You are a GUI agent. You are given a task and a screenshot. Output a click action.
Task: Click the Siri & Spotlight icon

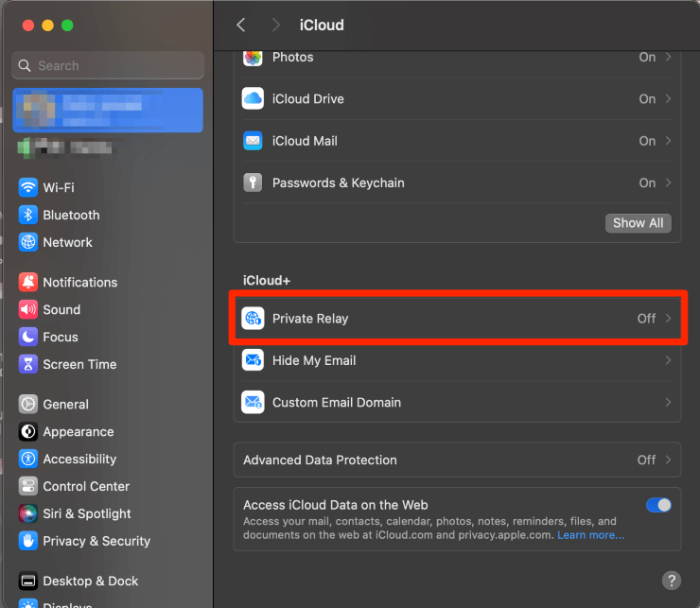pyautogui.click(x=28, y=513)
